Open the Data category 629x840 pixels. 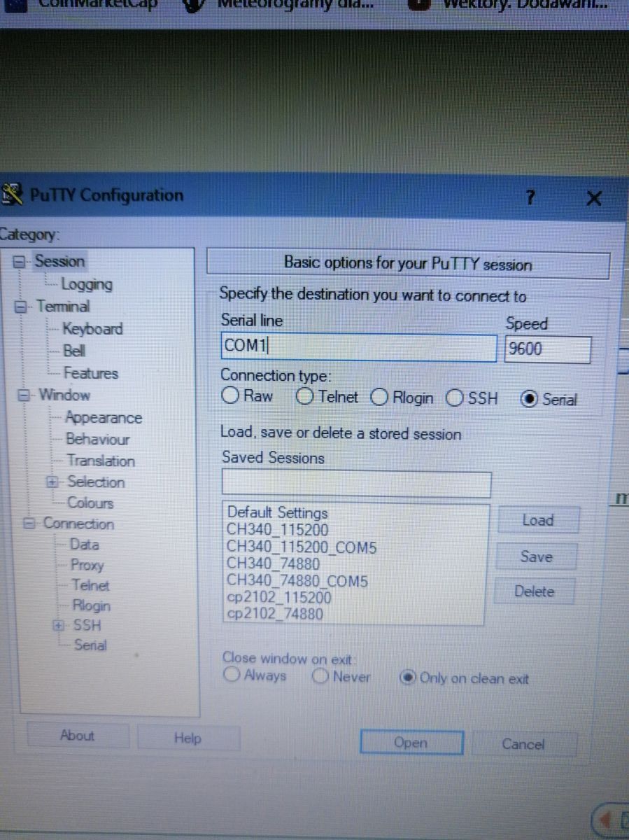[x=85, y=544]
